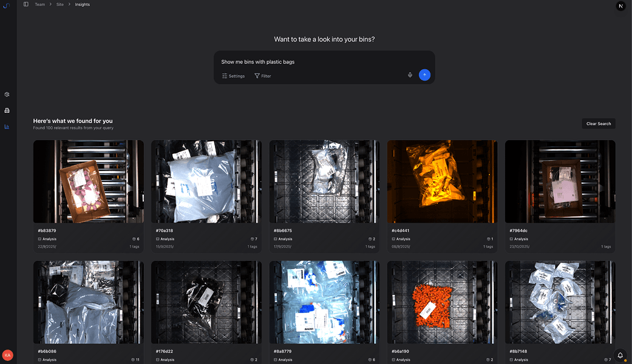Open the sidebar panel toggle icon

click(25, 4)
